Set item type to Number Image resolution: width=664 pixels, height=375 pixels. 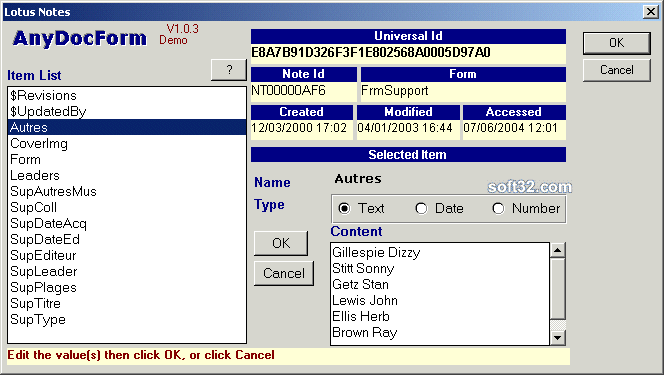(x=498, y=208)
